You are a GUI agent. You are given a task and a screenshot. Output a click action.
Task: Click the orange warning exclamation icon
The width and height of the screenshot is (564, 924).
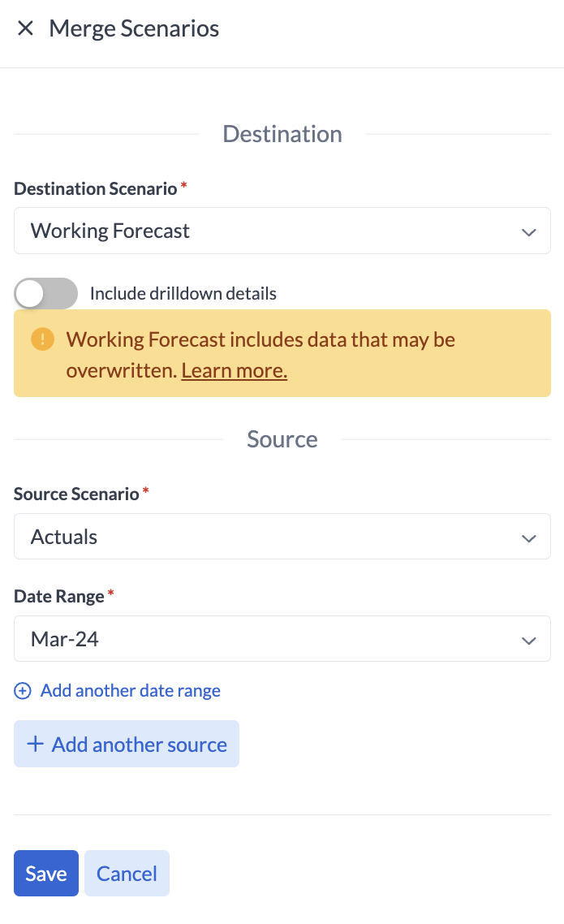(x=42, y=339)
